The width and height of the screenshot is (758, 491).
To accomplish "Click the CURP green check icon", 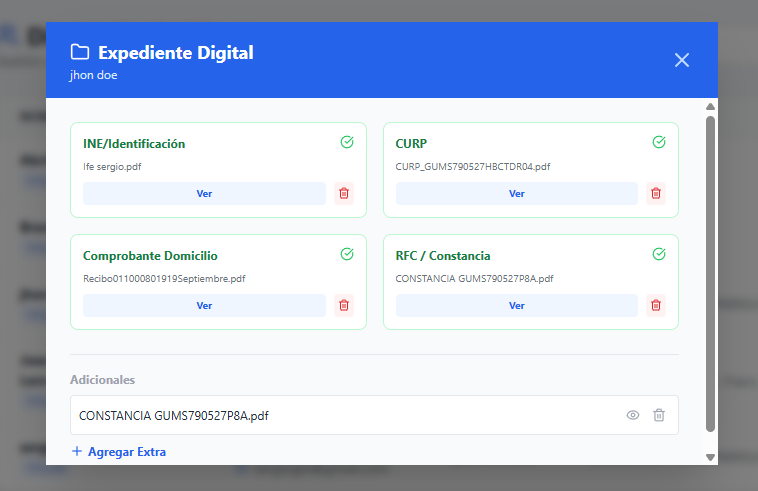I will (659, 142).
